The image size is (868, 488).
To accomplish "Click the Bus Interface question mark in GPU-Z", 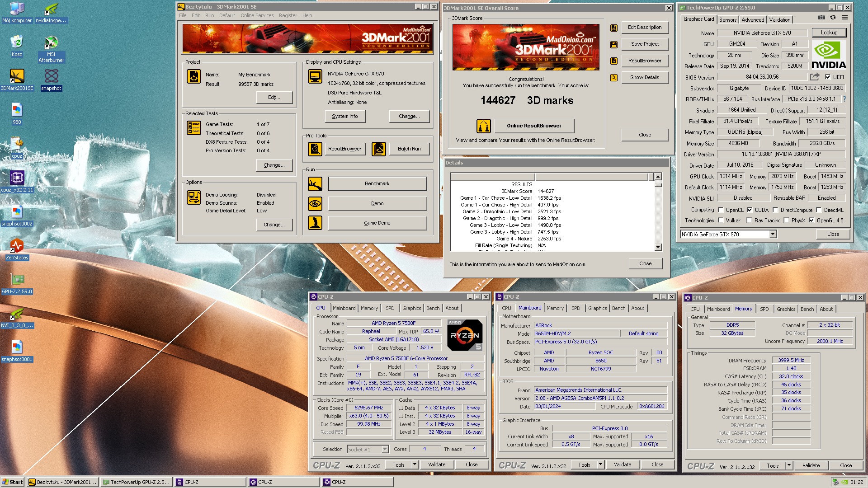I will (844, 99).
